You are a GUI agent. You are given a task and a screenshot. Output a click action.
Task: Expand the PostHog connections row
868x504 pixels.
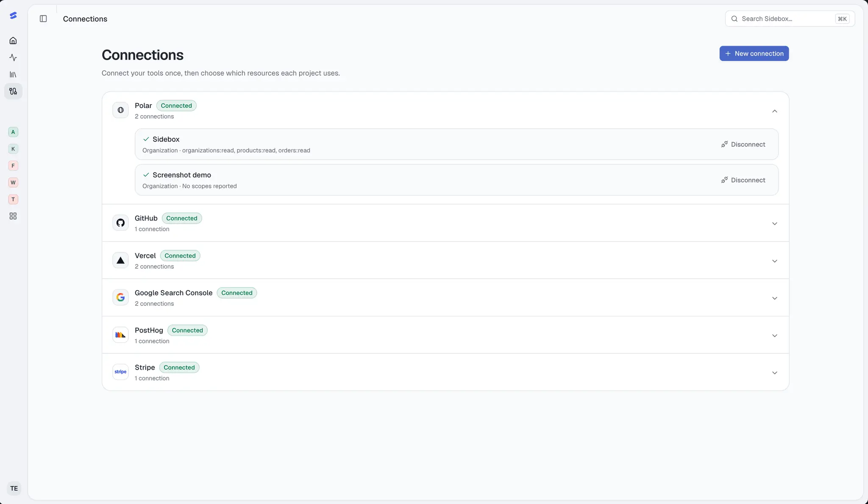774,335
